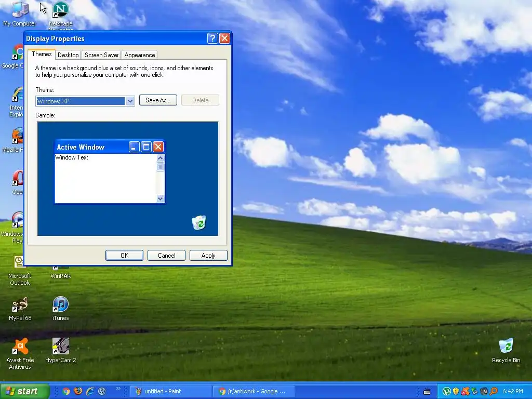Switch to the /r/antiwork Google Chrome taskbar button
The width and height of the screenshot is (532, 399).
(x=254, y=391)
